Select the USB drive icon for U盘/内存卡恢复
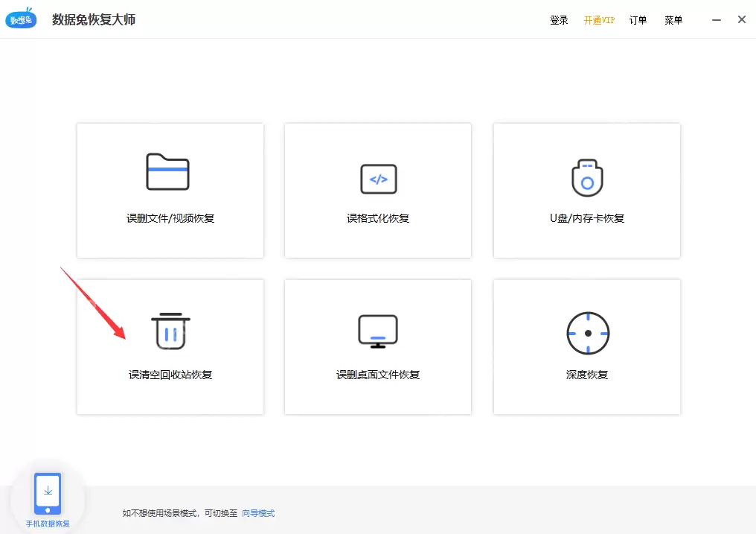The width and height of the screenshot is (756, 534). point(586,178)
